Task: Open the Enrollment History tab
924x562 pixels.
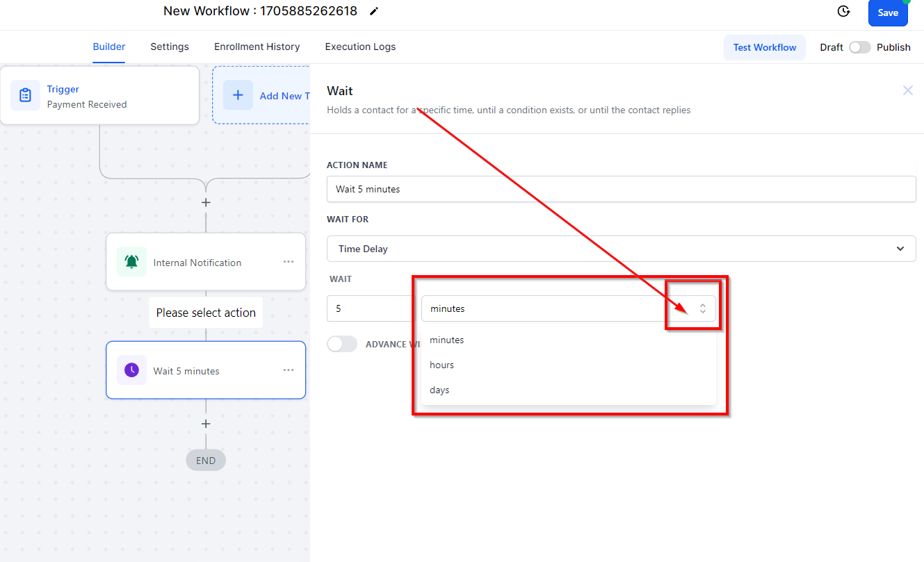Action: (x=257, y=47)
